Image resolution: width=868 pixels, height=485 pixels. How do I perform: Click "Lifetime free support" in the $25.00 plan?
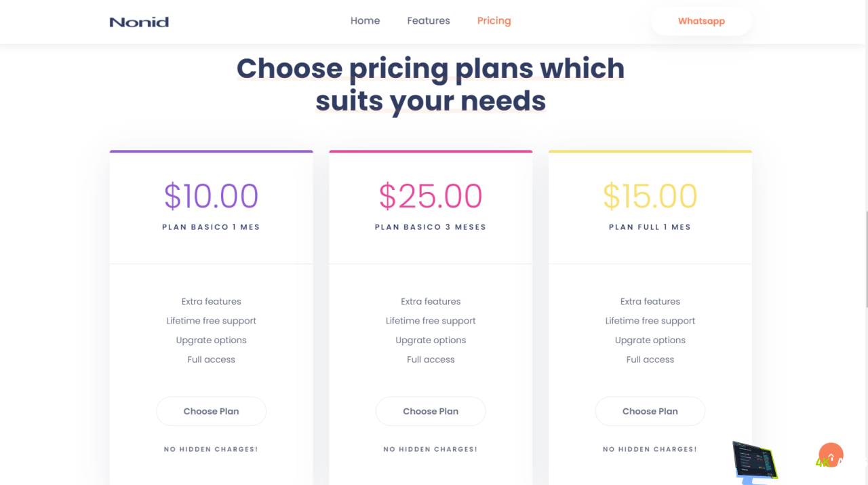point(431,321)
